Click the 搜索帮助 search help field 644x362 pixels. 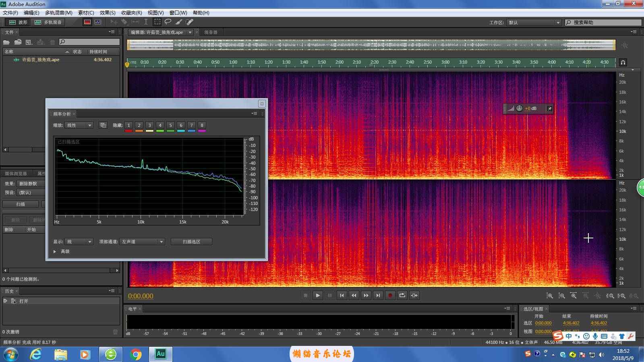(x=603, y=23)
